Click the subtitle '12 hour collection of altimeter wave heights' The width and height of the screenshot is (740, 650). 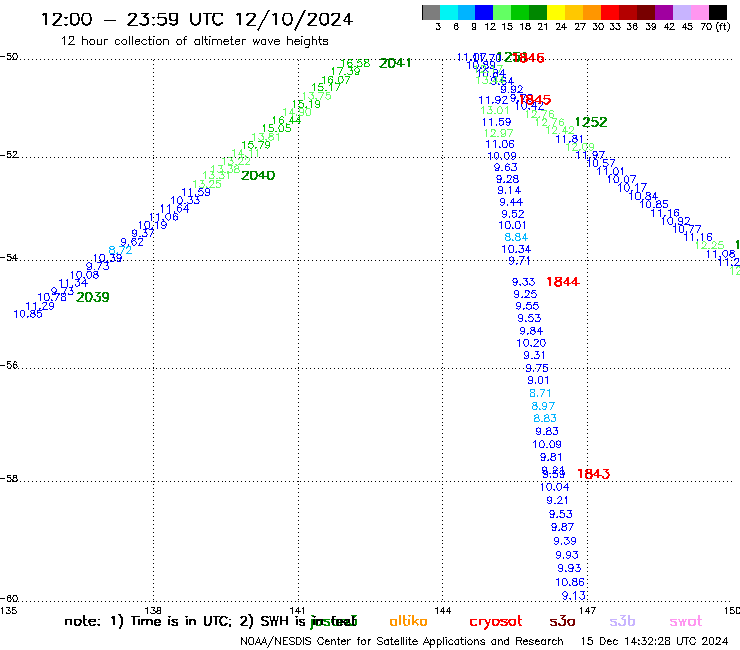point(194,41)
